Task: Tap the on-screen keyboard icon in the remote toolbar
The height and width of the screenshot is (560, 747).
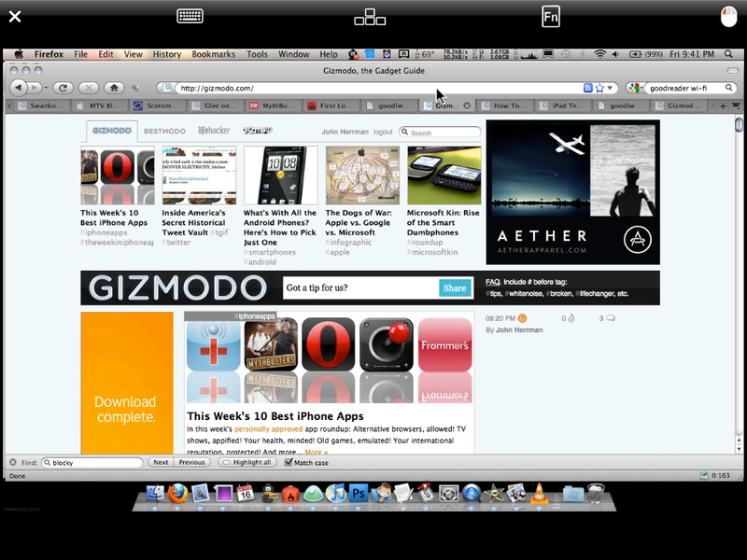Action: 190,16
